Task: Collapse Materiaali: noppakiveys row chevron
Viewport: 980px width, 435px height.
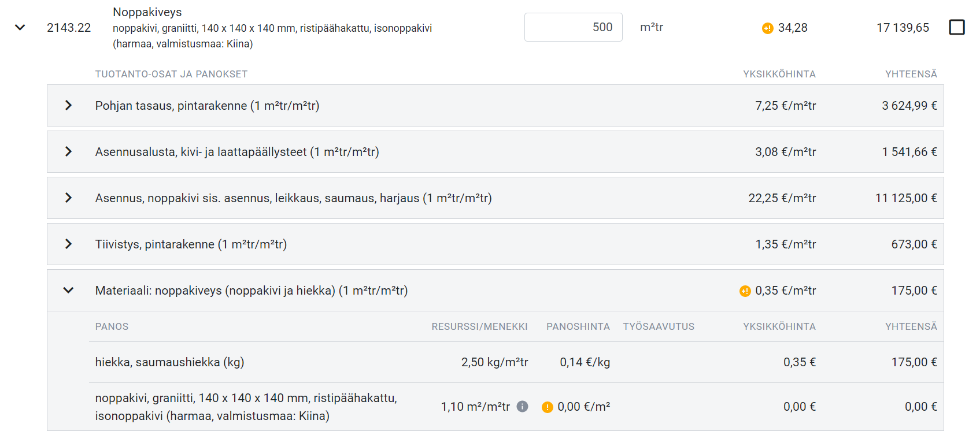Action: [68, 290]
